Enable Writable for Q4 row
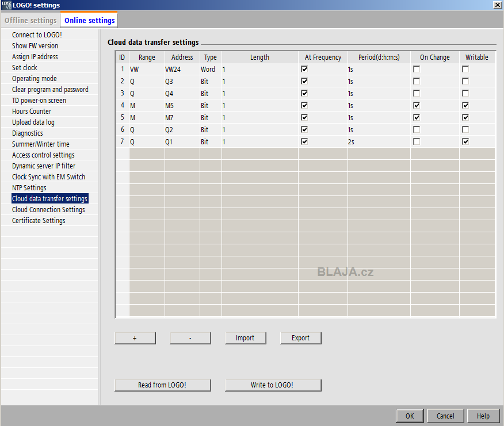Image resolution: width=504 pixels, height=426 pixels. tap(465, 93)
